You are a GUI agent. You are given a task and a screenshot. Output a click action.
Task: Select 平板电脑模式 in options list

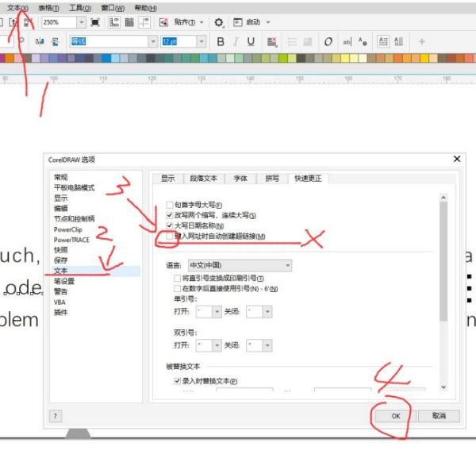(74, 187)
